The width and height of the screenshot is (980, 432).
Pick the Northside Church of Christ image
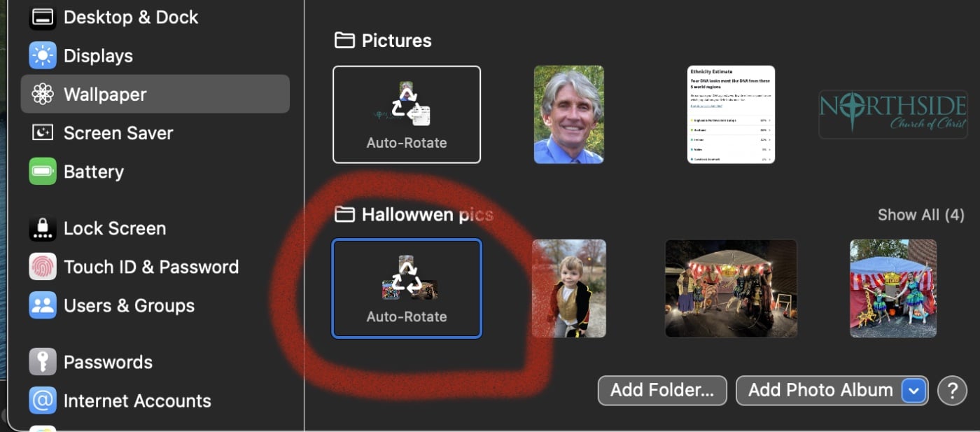pos(892,115)
